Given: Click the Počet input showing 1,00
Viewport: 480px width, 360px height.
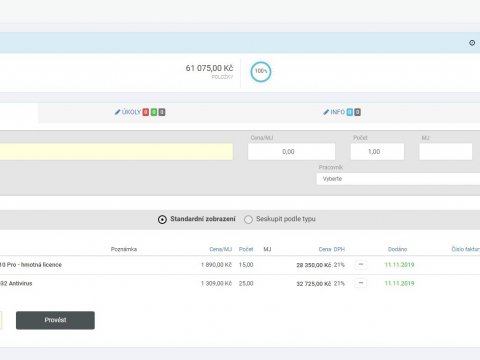Looking at the screenshot, I should tap(377, 152).
